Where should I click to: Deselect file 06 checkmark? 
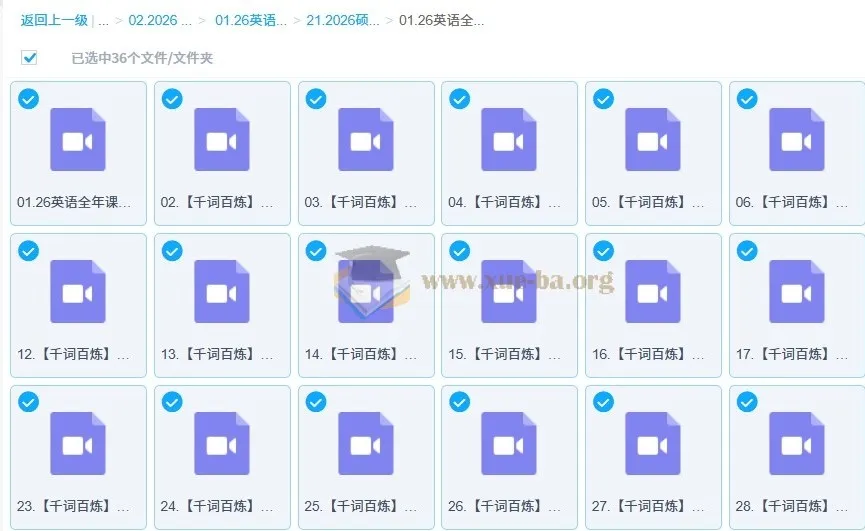(747, 99)
